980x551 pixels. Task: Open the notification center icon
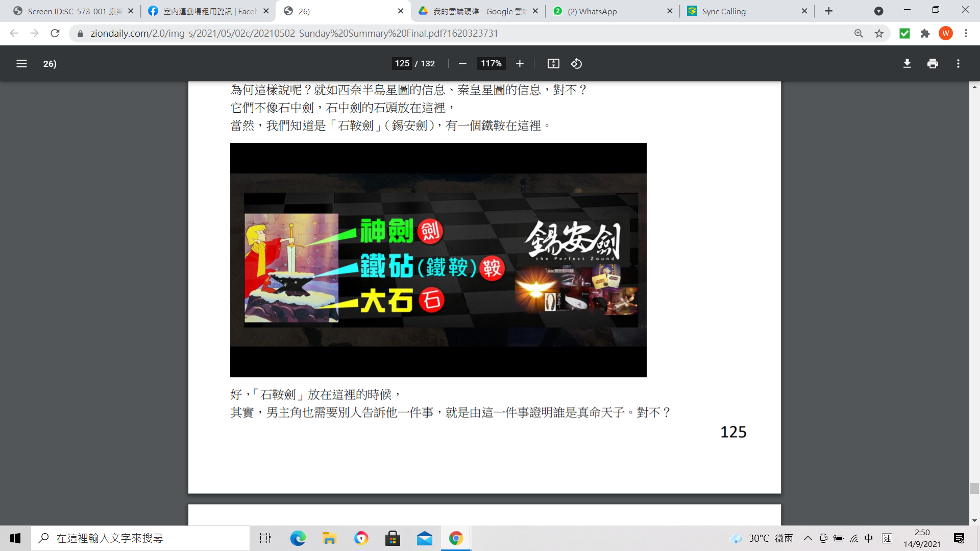pos(959,538)
